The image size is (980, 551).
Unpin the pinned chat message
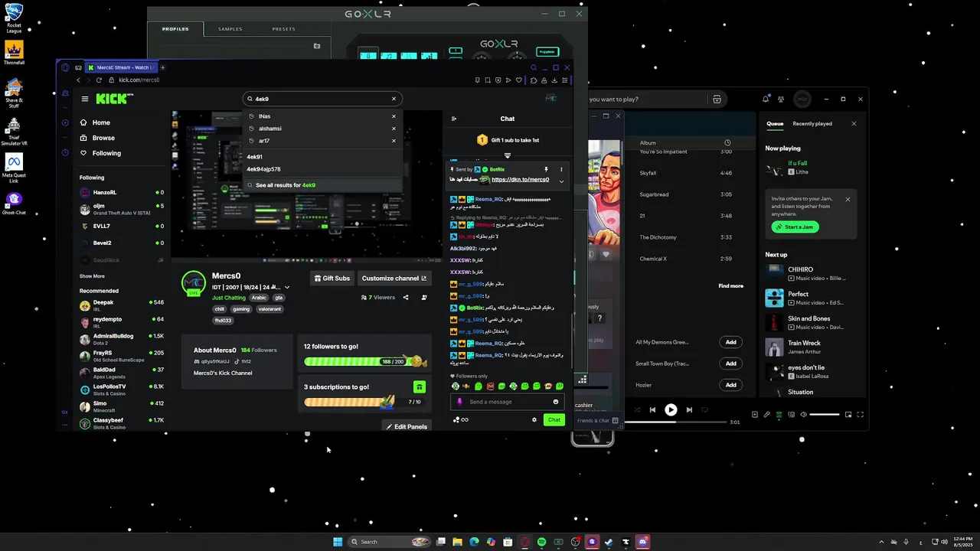pyautogui.click(x=546, y=169)
